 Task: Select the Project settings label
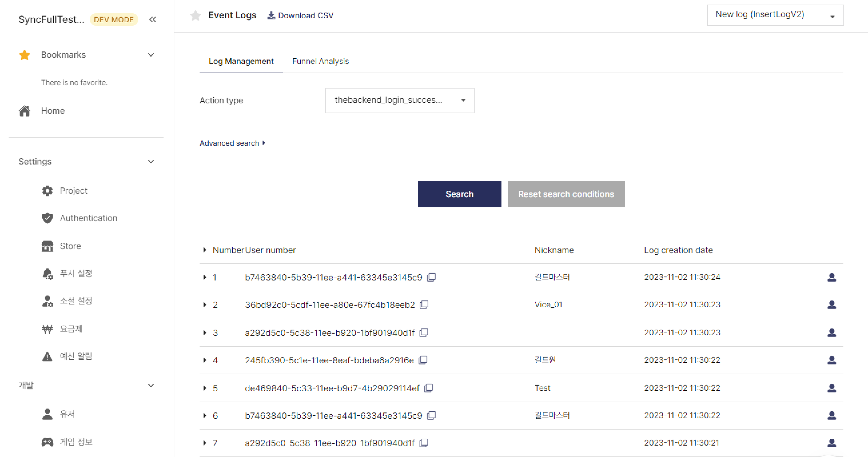tap(73, 191)
